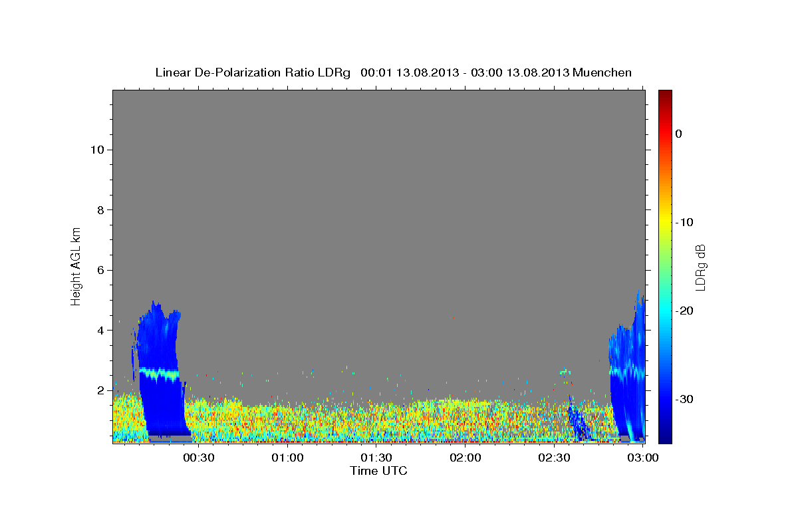Click the '00:30' time tick label

(198, 458)
